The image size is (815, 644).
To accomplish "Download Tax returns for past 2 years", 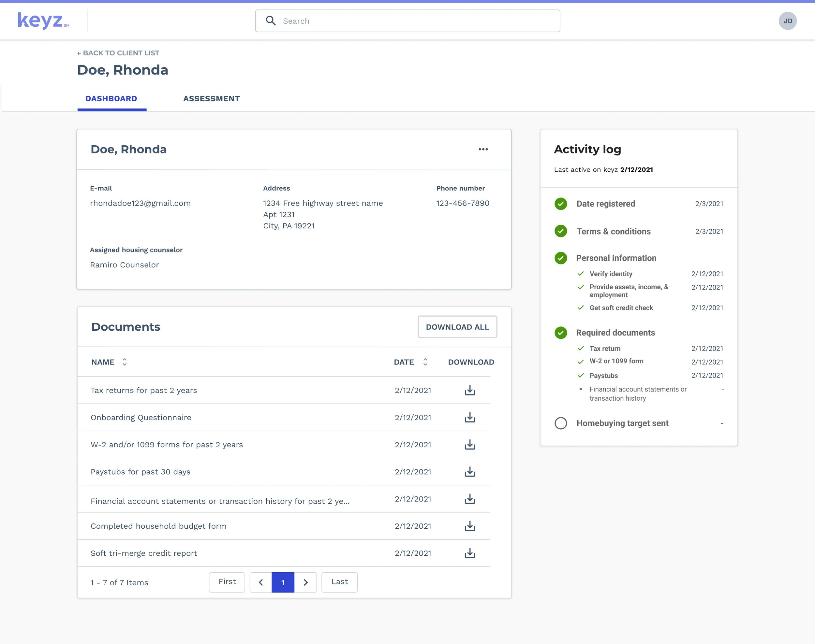I will click(x=470, y=390).
